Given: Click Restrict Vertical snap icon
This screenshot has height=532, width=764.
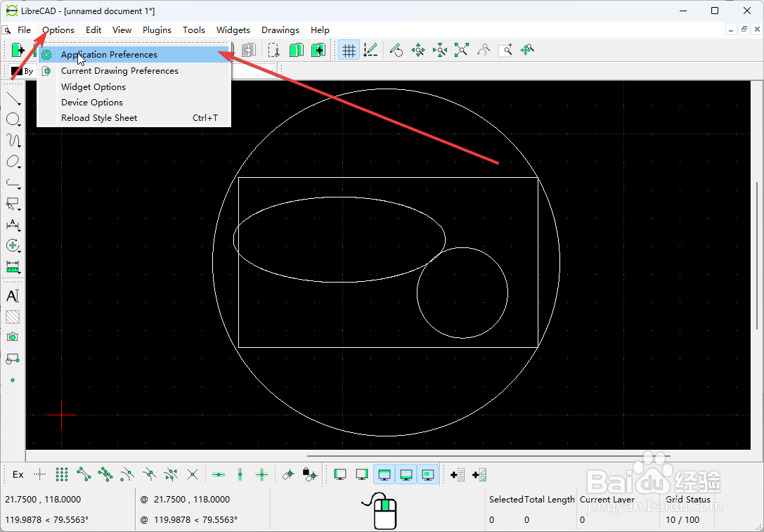Looking at the screenshot, I should point(240,474).
